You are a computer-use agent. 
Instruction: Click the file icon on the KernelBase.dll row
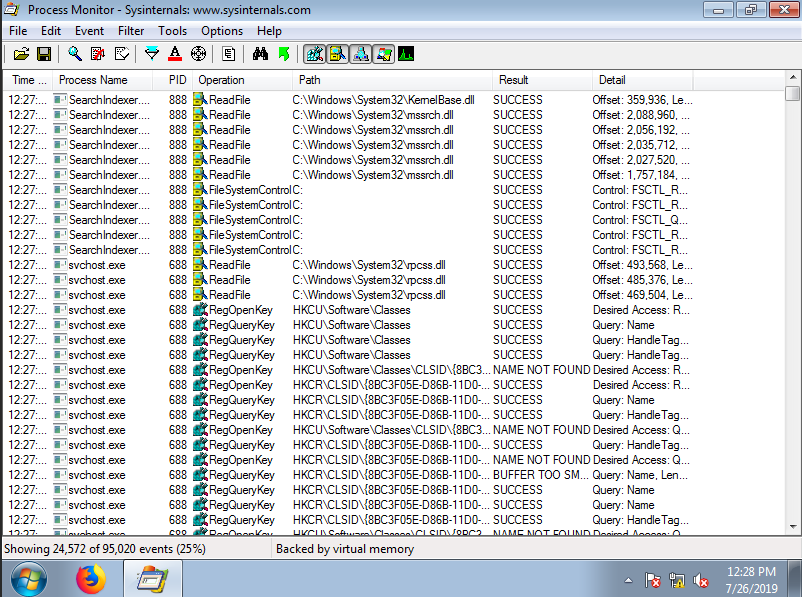tap(200, 100)
